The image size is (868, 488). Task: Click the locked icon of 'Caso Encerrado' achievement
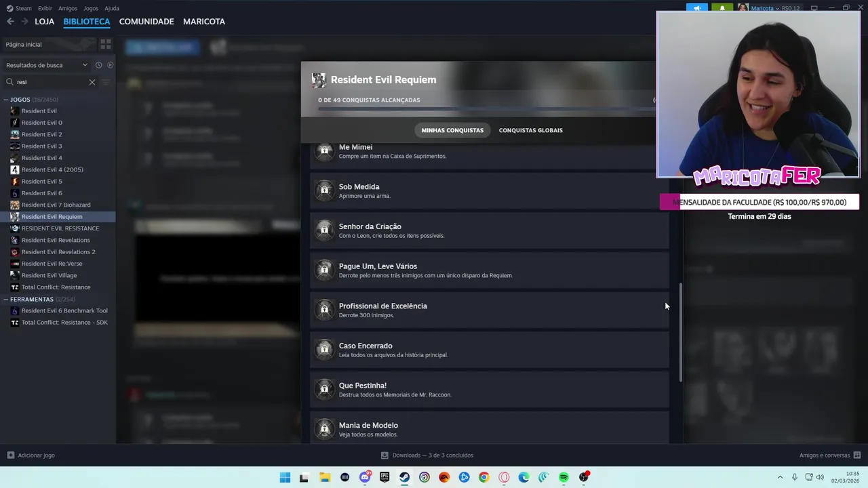325,349
